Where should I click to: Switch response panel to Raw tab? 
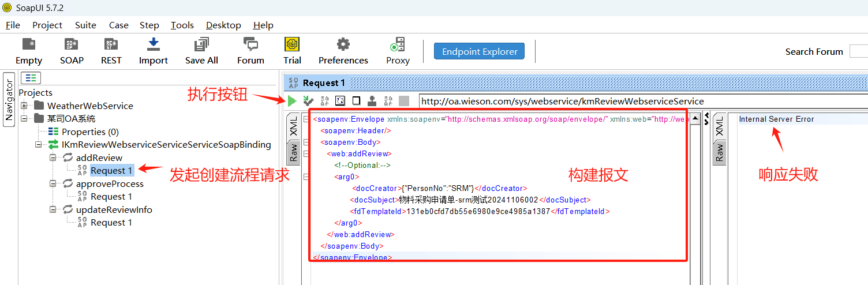tap(719, 152)
